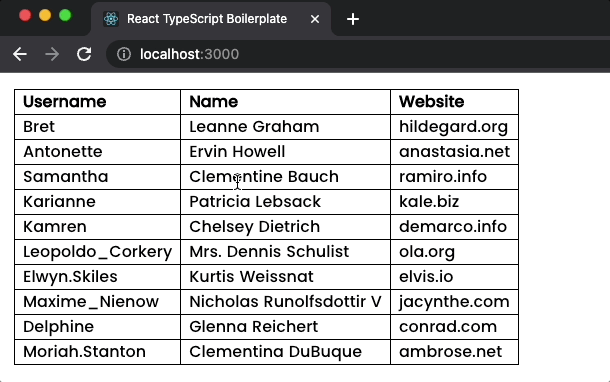Open a new tab with plus button

pos(352,19)
